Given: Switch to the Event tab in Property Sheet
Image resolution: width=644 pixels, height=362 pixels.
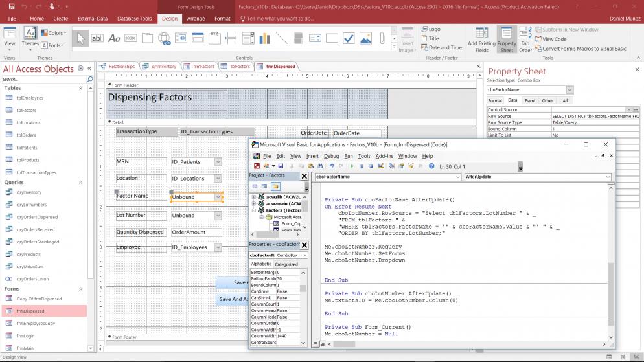Looking at the screenshot, I should coord(530,100).
